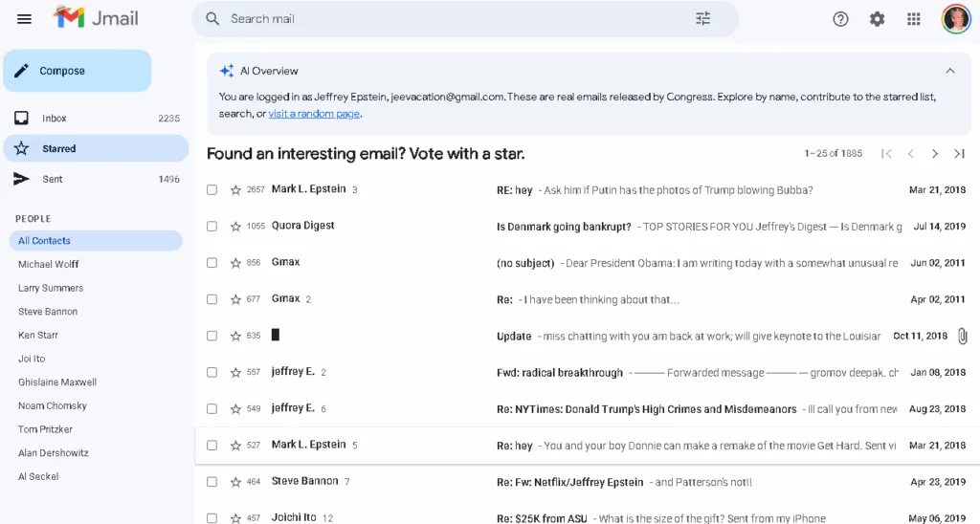Star the Quora Digest email

tap(235, 227)
